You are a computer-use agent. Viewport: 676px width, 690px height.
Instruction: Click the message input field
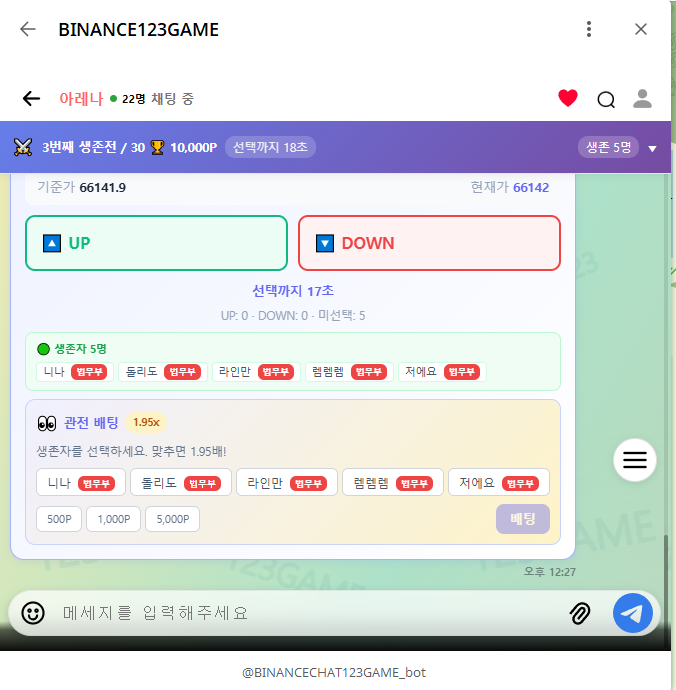(300, 612)
